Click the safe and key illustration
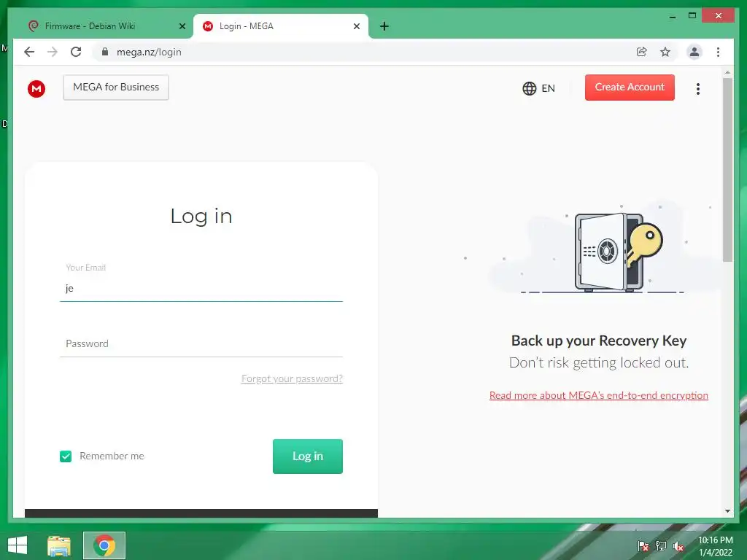 (619, 252)
